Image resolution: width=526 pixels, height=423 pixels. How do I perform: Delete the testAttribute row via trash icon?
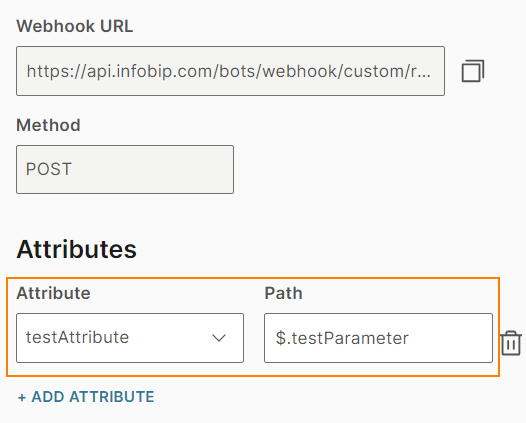coord(511,343)
